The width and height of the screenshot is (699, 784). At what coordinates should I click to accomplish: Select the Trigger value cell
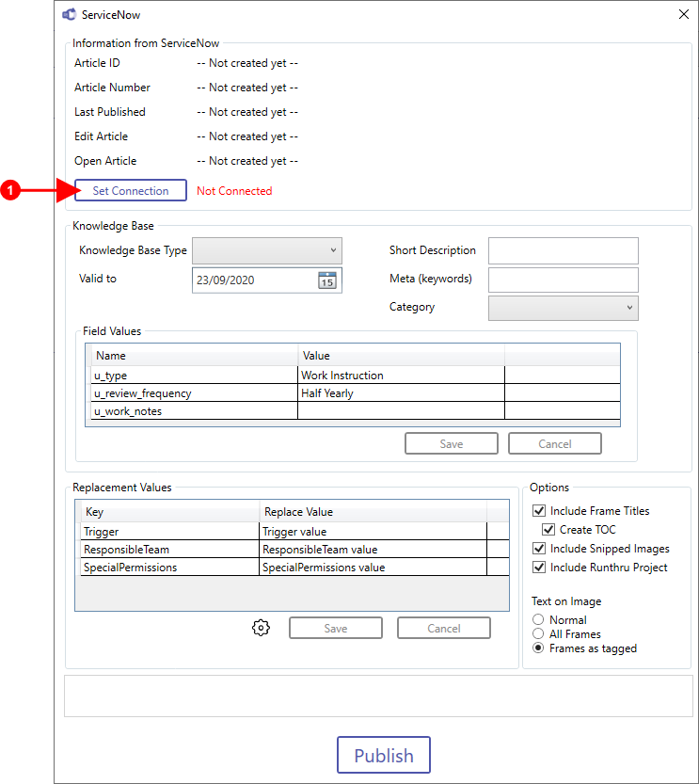[373, 531]
